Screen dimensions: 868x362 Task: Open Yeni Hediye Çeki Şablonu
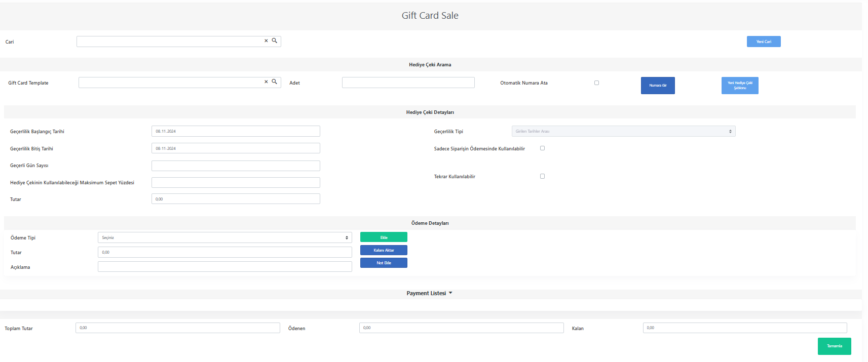tap(740, 86)
